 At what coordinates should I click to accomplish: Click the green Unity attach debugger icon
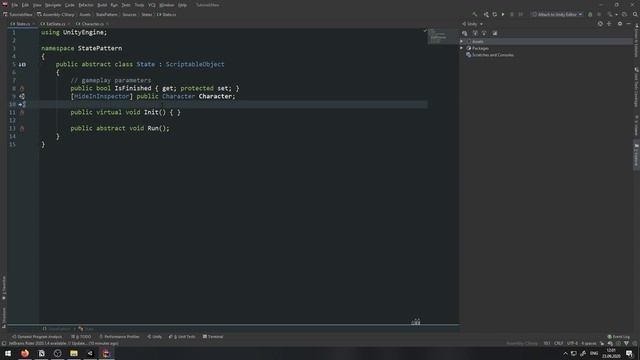pyautogui.click(x=590, y=14)
